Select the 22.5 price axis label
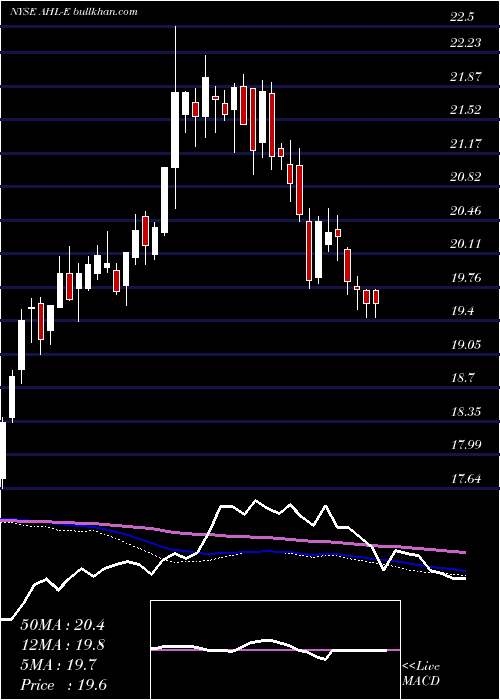500x700 pixels. (462, 17)
